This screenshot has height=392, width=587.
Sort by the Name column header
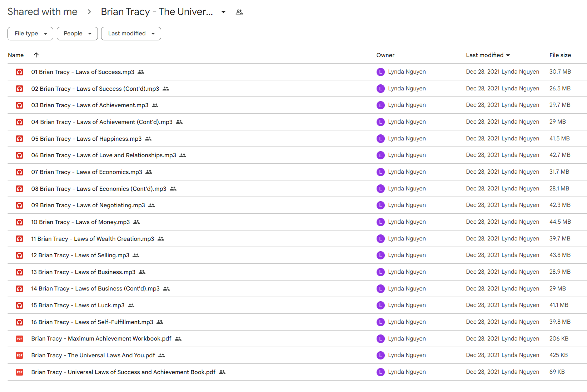click(x=16, y=55)
